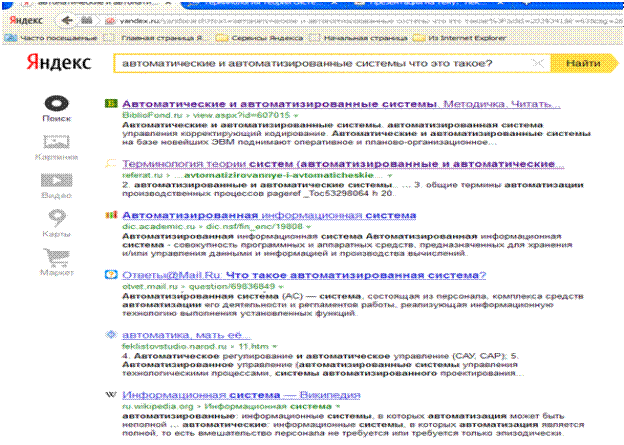Open the Терминология теории систем result

343,164
